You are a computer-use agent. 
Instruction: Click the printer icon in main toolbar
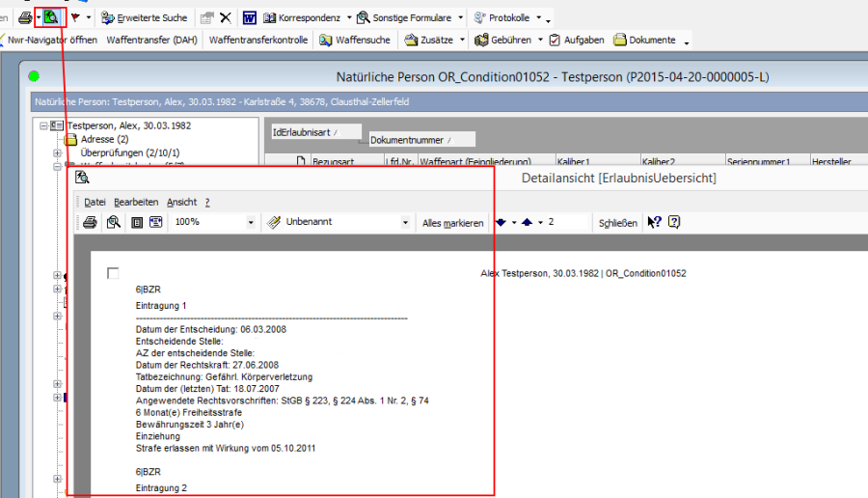tap(25, 17)
